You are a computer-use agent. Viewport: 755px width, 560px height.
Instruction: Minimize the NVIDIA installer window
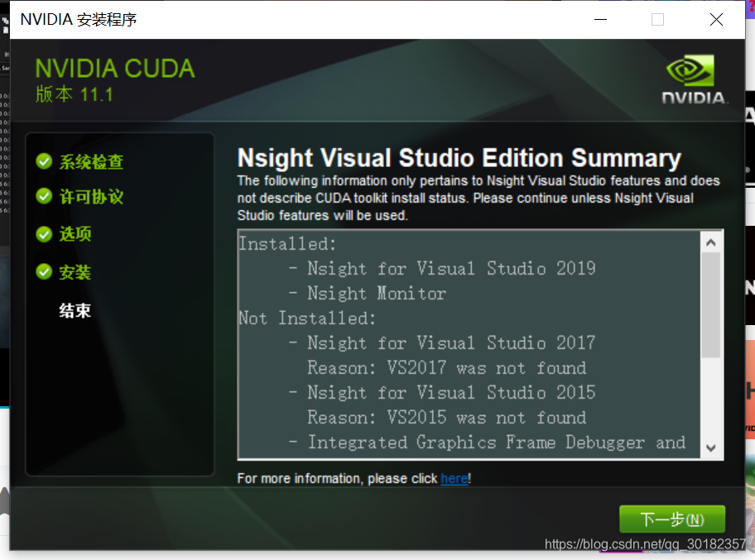click(x=600, y=19)
